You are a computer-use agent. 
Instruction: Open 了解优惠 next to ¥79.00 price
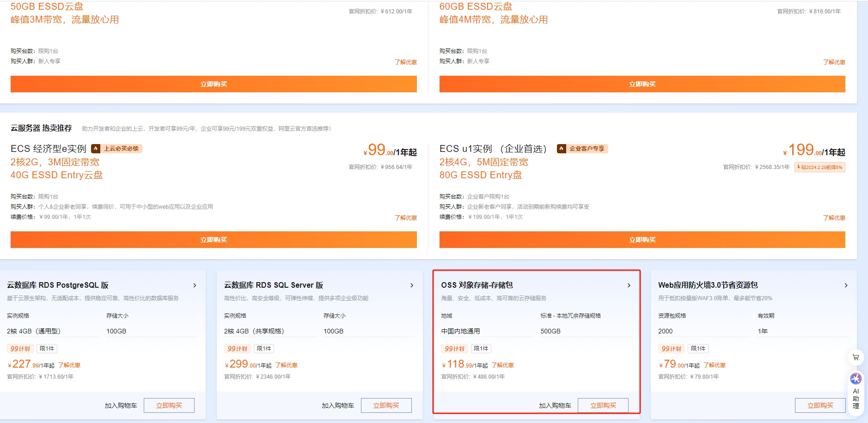tap(715, 365)
